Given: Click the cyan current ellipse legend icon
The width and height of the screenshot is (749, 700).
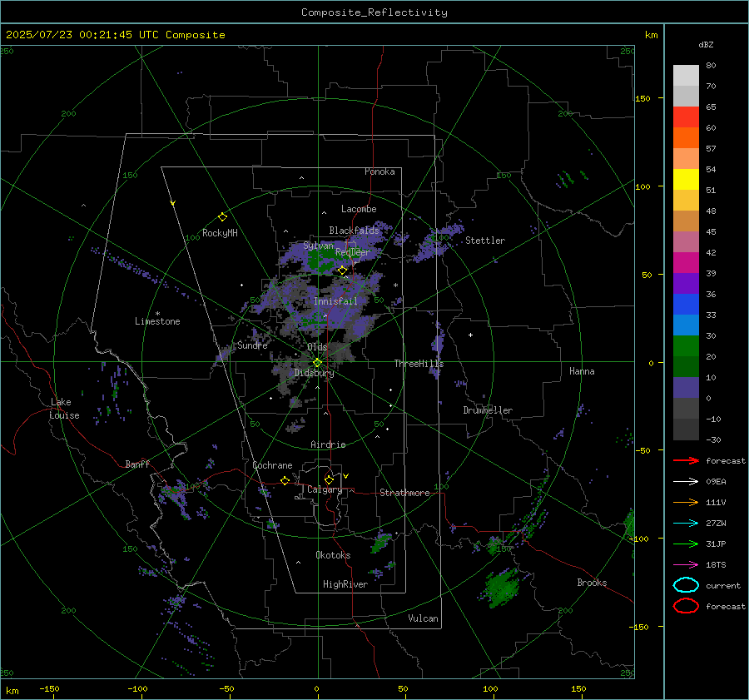Looking at the screenshot, I should (686, 585).
